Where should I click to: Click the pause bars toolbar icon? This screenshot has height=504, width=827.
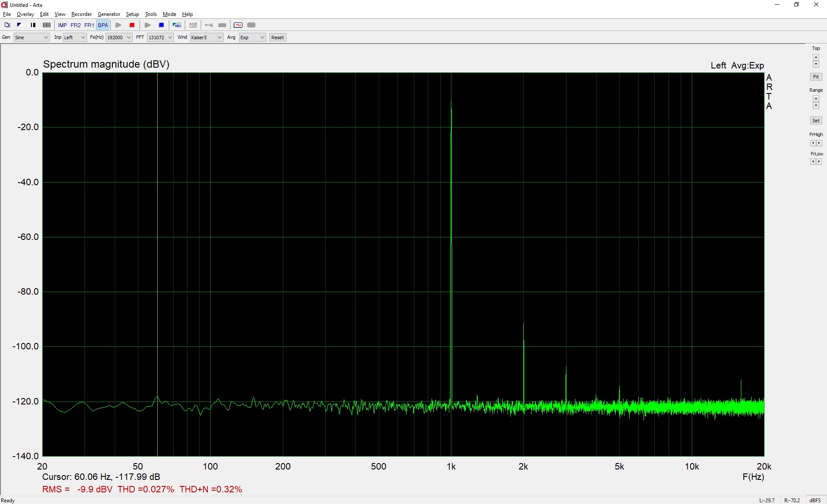[33, 25]
